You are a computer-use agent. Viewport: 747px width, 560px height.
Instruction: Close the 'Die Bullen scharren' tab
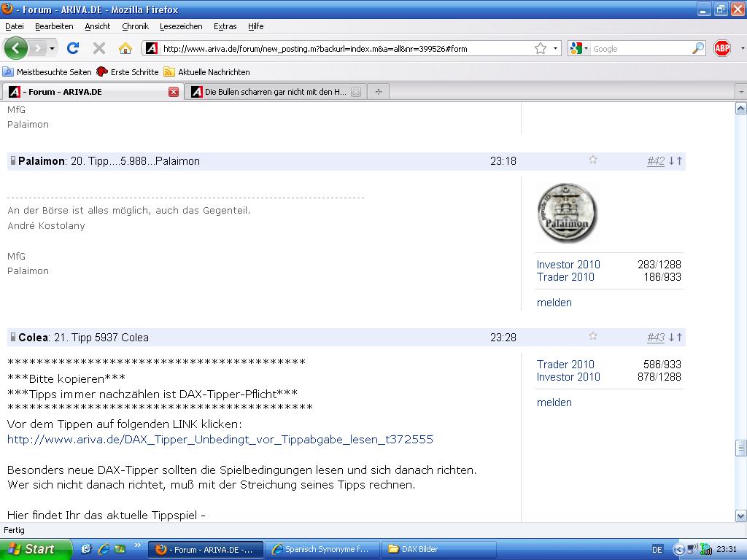[356, 92]
